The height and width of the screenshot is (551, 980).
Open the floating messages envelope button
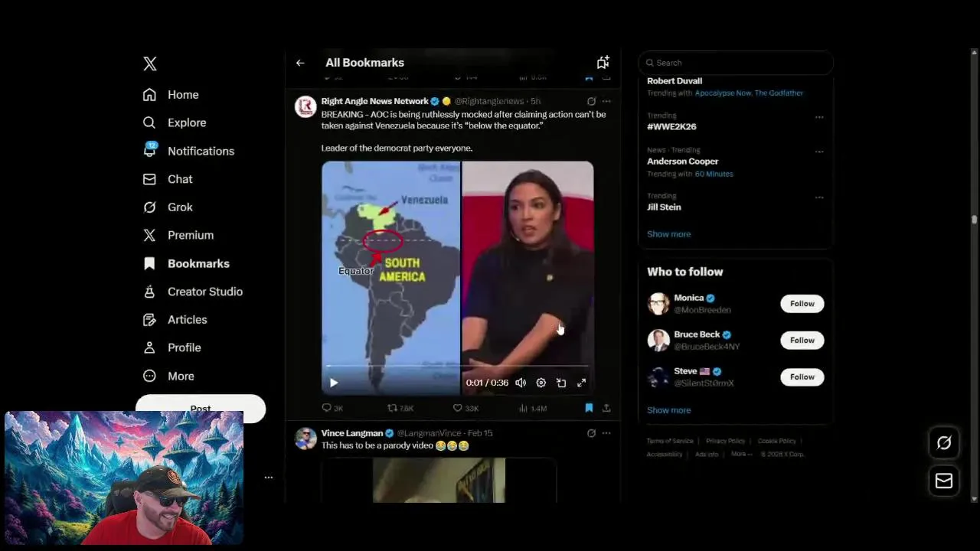click(943, 481)
